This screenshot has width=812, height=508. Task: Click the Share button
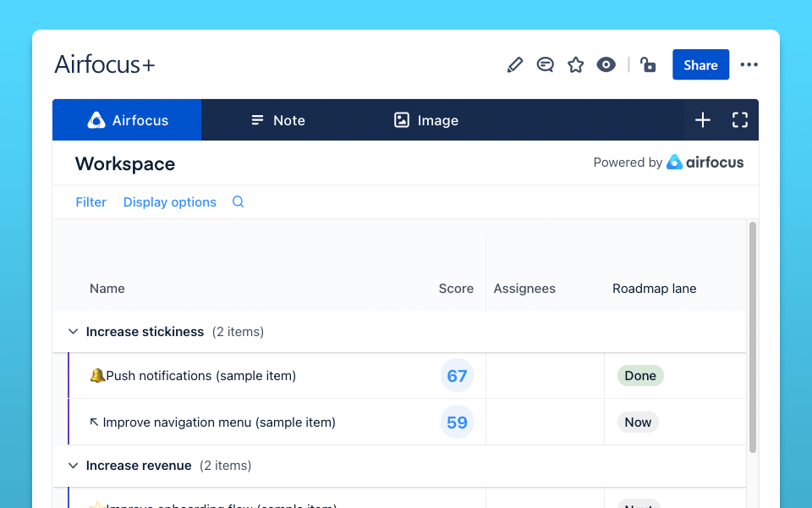point(700,65)
